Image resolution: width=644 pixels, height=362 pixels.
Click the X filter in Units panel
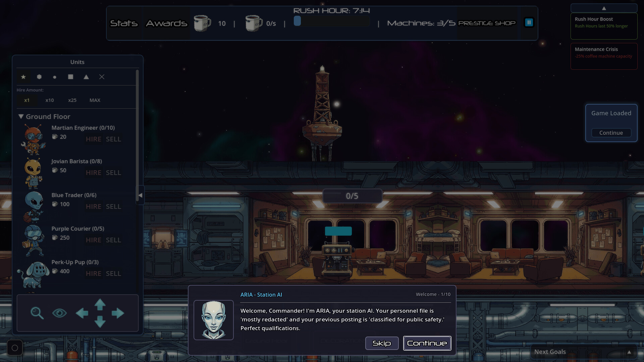pyautogui.click(x=102, y=77)
